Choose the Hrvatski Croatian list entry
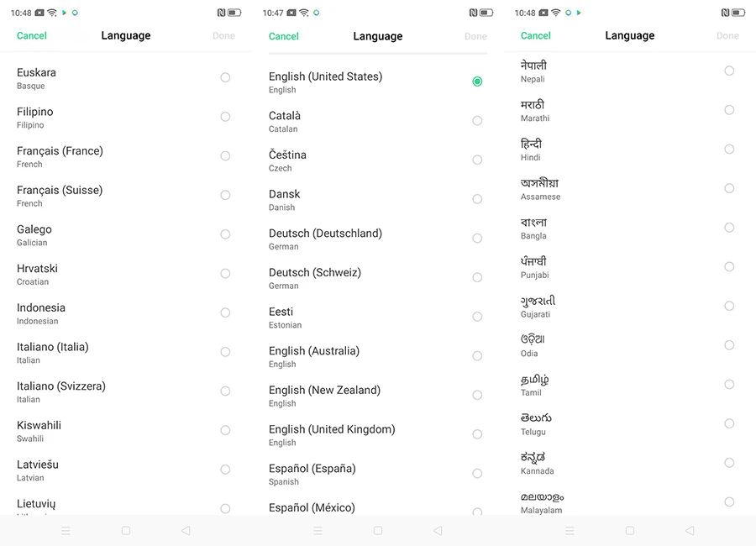The width and height of the screenshot is (756, 546). coord(118,275)
